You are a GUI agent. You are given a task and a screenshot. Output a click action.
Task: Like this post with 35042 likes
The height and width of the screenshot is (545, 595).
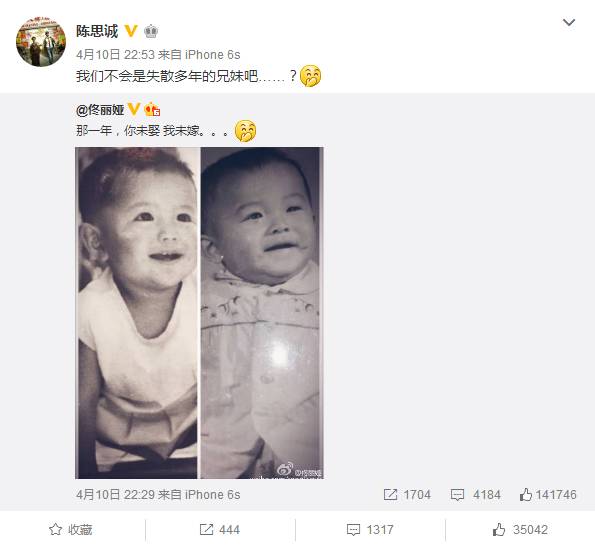point(520,529)
